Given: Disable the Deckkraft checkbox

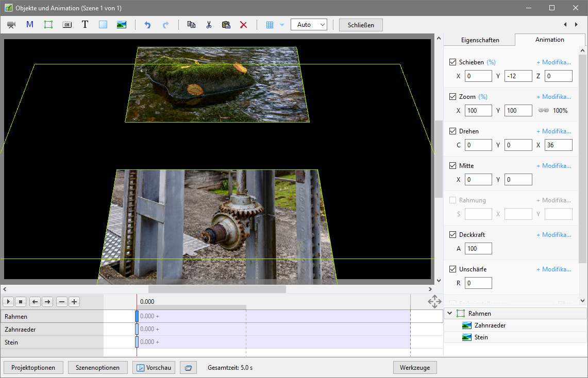Looking at the screenshot, I should pyautogui.click(x=453, y=235).
